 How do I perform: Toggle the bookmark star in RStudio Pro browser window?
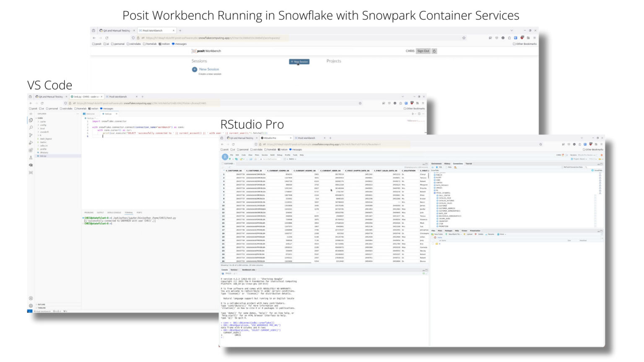tap(541, 144)
